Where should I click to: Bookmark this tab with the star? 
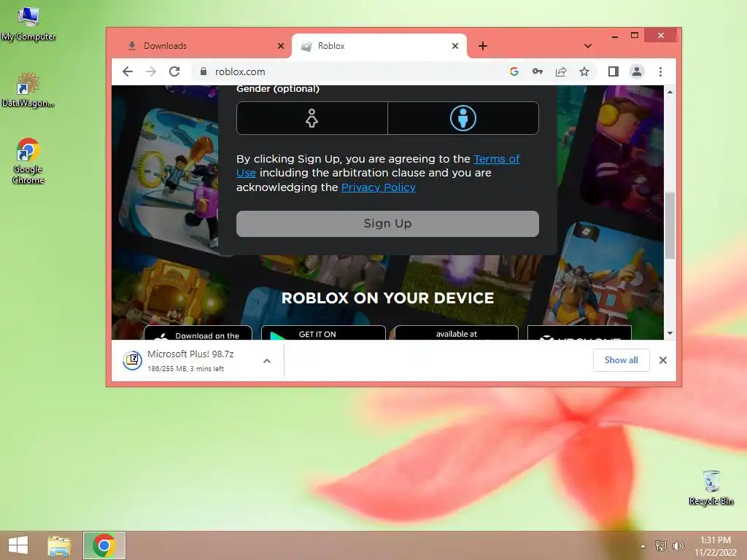click(x=584, y=71)
